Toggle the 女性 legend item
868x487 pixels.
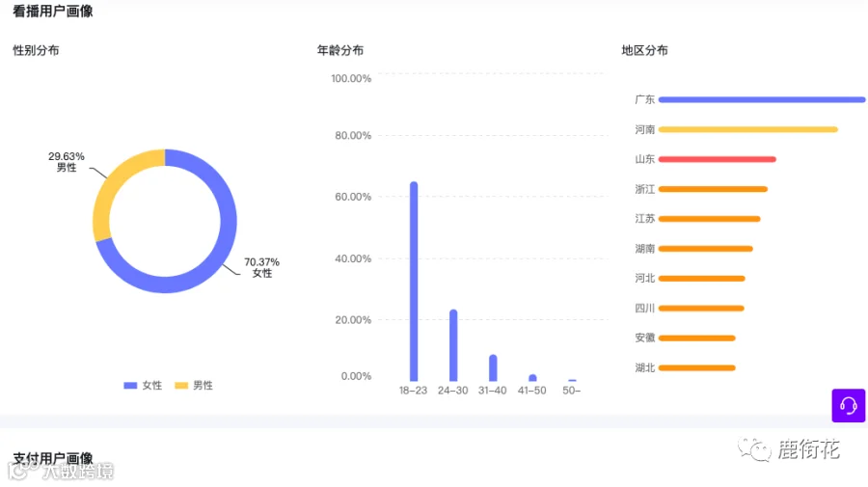143,385
